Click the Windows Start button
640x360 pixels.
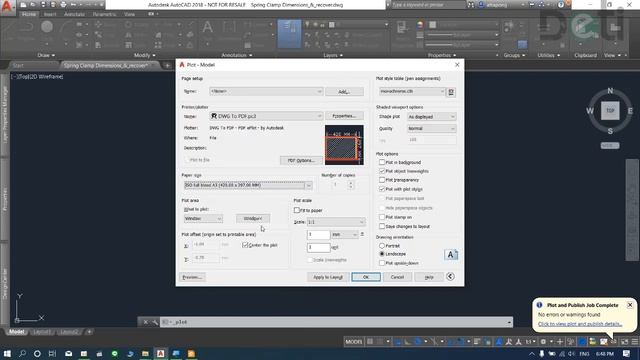pos(7,353)
